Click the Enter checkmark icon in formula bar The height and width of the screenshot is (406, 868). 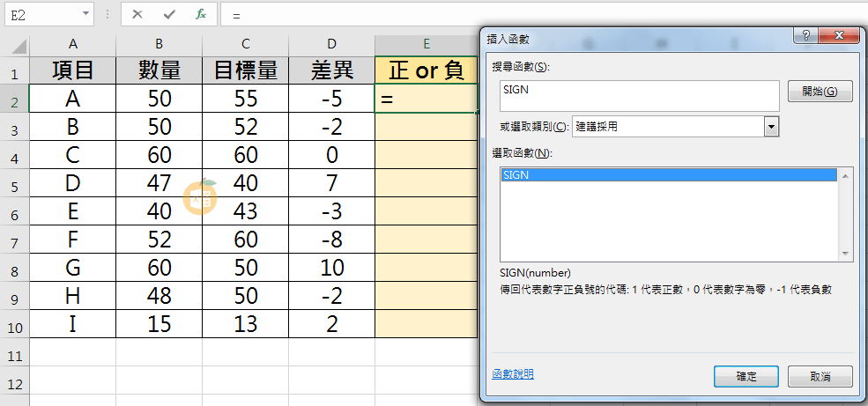pos(169,15)
